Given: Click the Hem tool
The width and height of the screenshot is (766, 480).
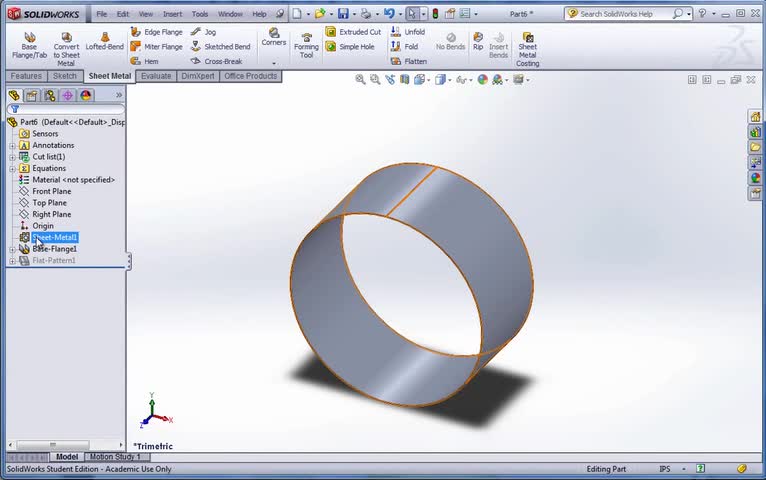Looking at the screenshot, I should tap(145, 61).
